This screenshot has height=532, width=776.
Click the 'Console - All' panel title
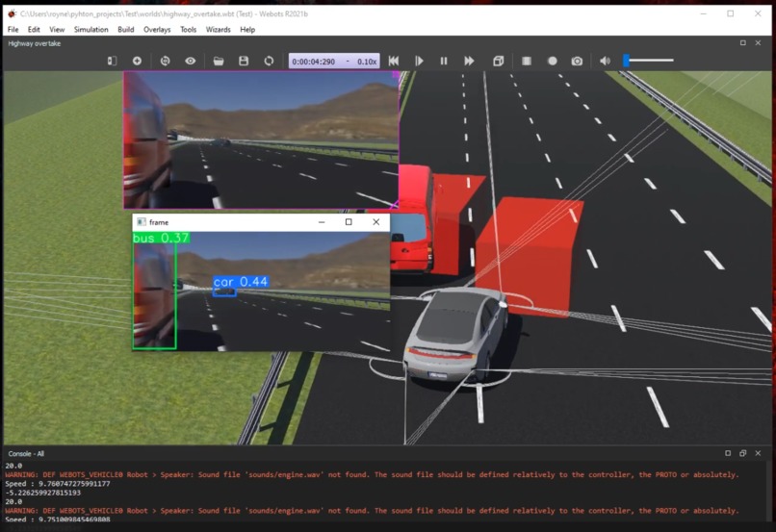[x=26, y=453]
